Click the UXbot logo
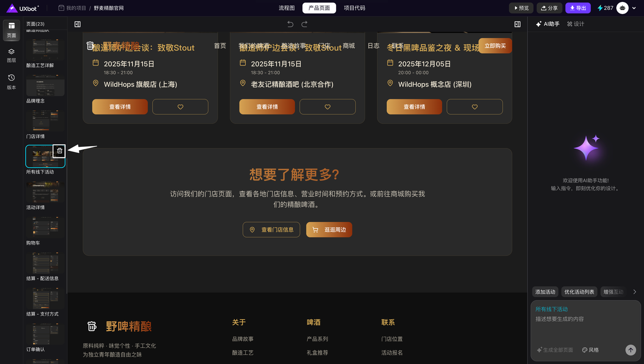The width and height of the screenshot is (644, 364). 23,8
